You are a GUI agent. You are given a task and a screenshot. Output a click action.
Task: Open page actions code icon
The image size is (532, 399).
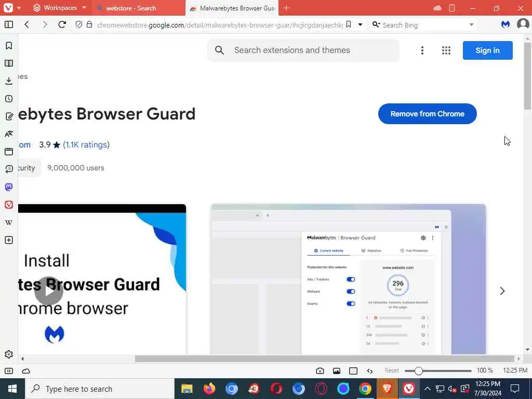pos(370,371)
